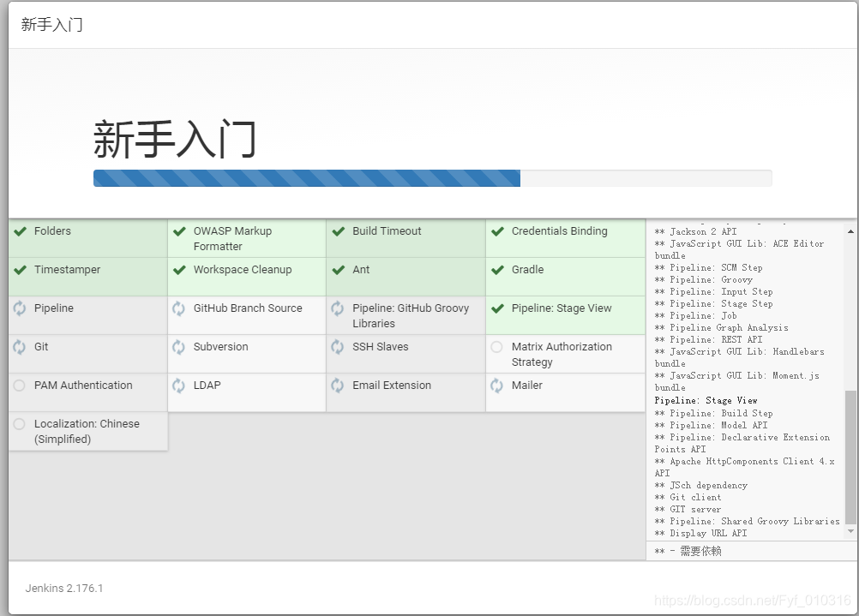Click the small 新手入门 dialog title
Viewport: 859px width, 616px height.
point(52,25)
